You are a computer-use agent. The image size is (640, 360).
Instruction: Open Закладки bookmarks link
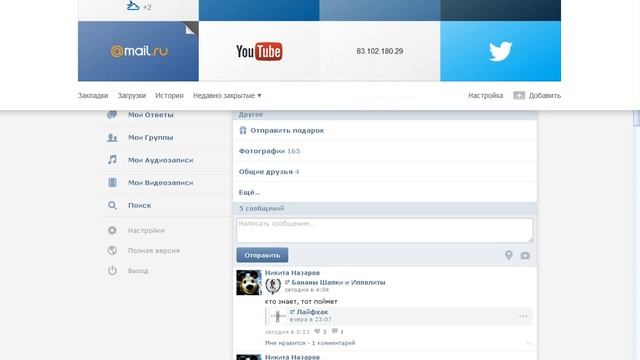pos(93,96)
